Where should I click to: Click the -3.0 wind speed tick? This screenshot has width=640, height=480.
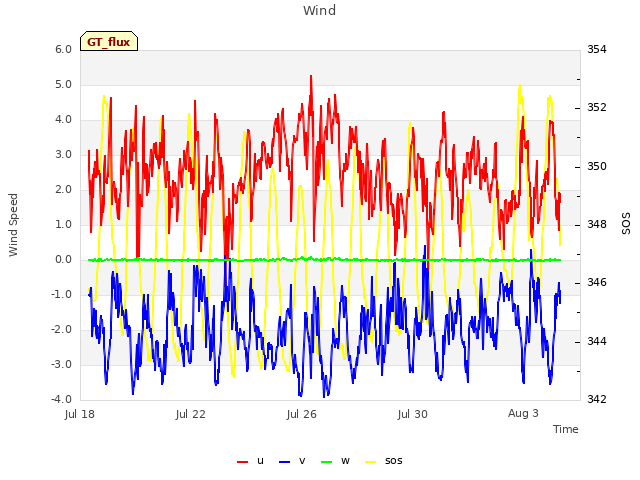(62, 364)
